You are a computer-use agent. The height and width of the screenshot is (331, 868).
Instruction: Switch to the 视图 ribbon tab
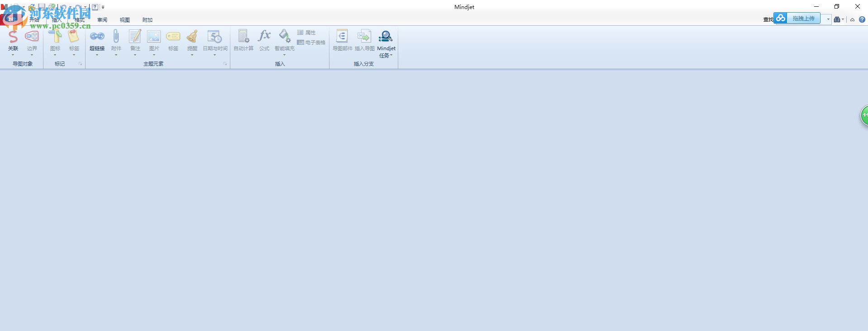click(125, 20)
